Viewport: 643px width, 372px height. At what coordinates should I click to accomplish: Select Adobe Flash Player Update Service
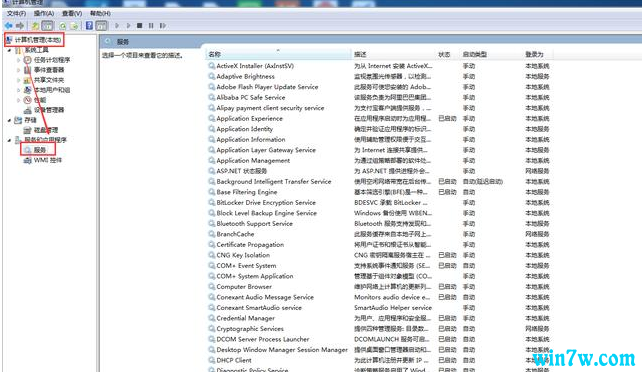pyautogui.click(x=267, y=87)
